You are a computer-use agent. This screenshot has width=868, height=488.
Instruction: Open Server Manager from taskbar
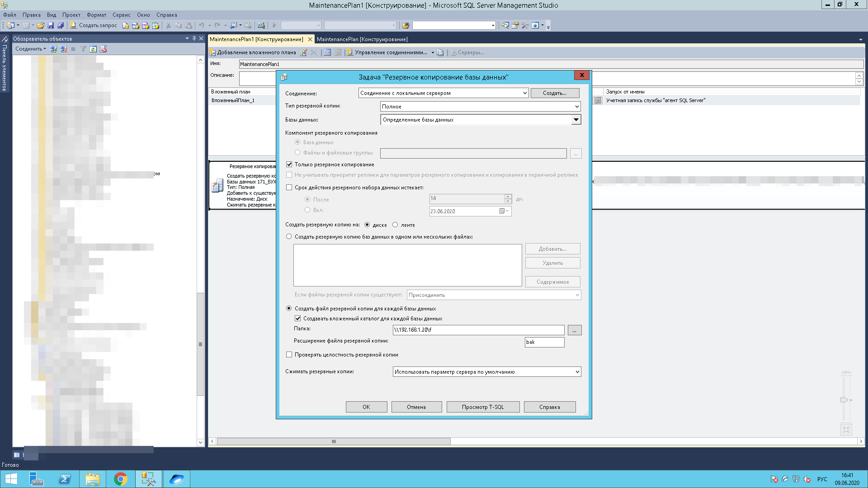[x=37, y=479]
